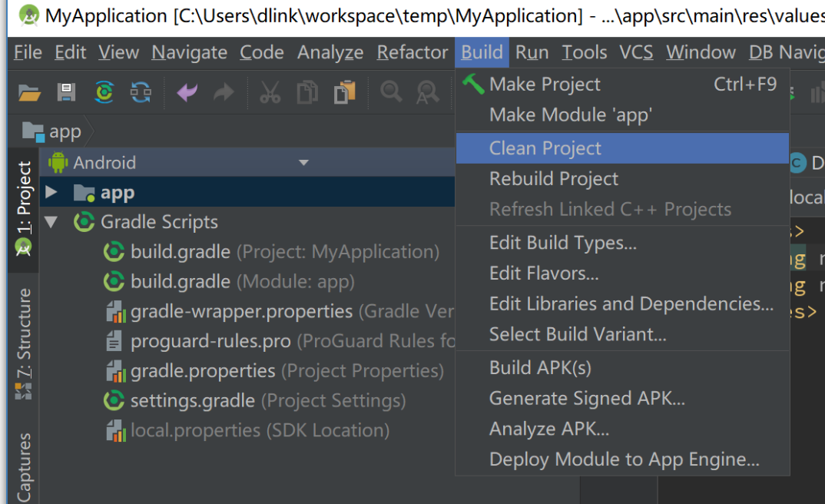Click icon beside settings.gradle

pyautogui.click(x=114, y=401)
